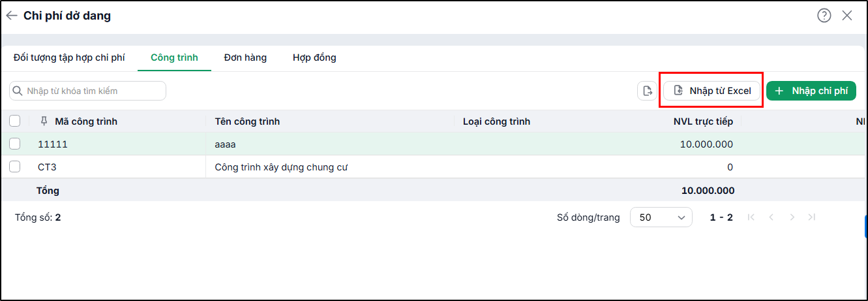This screenshot has height=301, width=868.
Task: Go to next page arrow
Action: tap(792, 217)
